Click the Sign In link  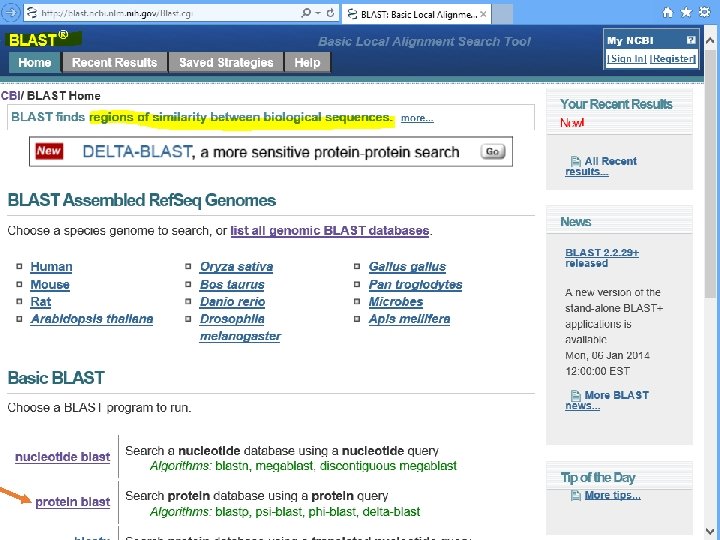coord(627,59)
